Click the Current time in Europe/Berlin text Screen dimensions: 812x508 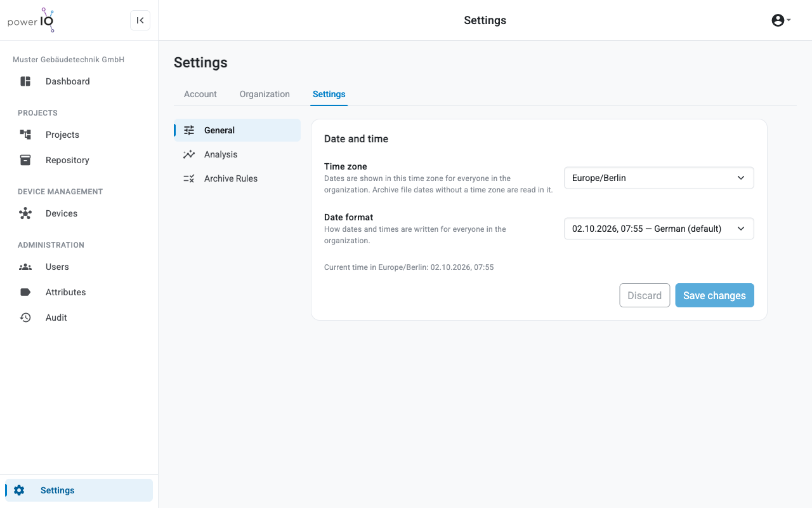point(409,267)
